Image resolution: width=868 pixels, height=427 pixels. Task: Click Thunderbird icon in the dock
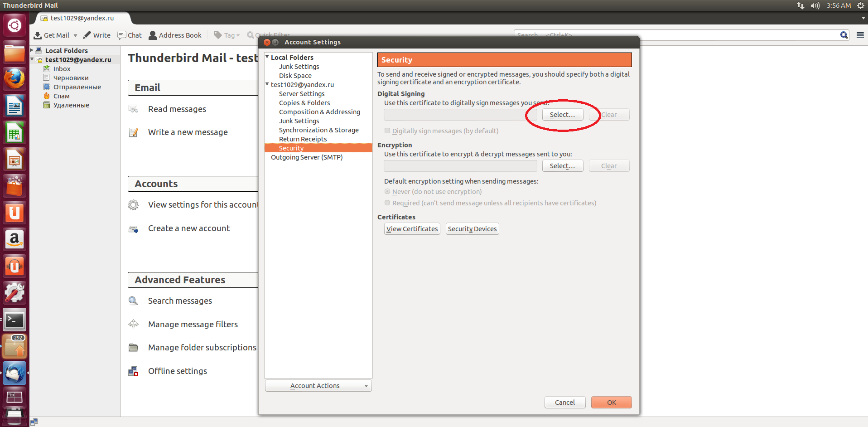pyautogui.click(x=14, y=373)
